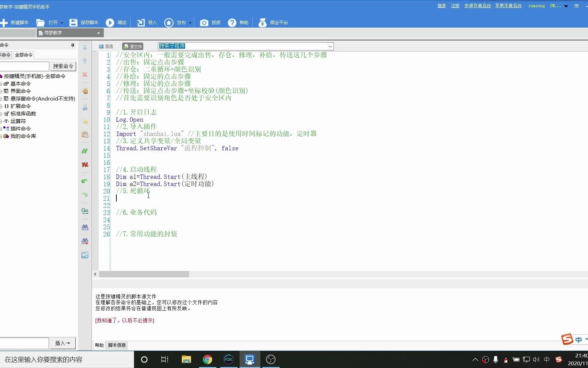
Task: Open Nox emulator from taskbar
Action: tap(229, 359)
